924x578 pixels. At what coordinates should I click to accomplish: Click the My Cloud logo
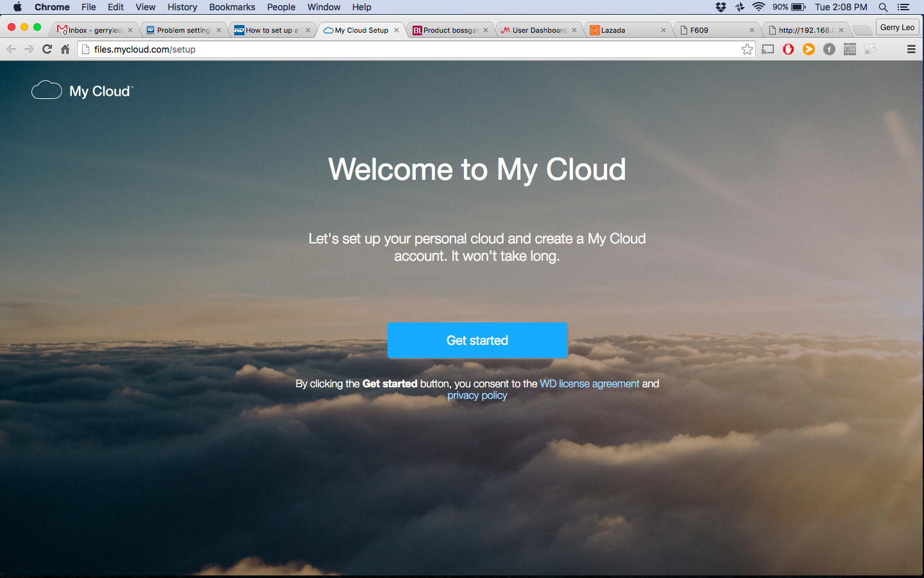click(82, 91)
